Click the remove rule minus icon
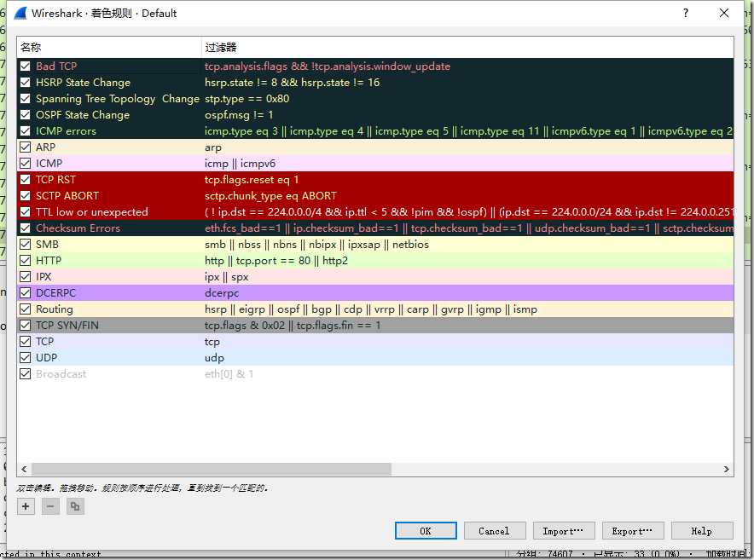 pos(50,506)
